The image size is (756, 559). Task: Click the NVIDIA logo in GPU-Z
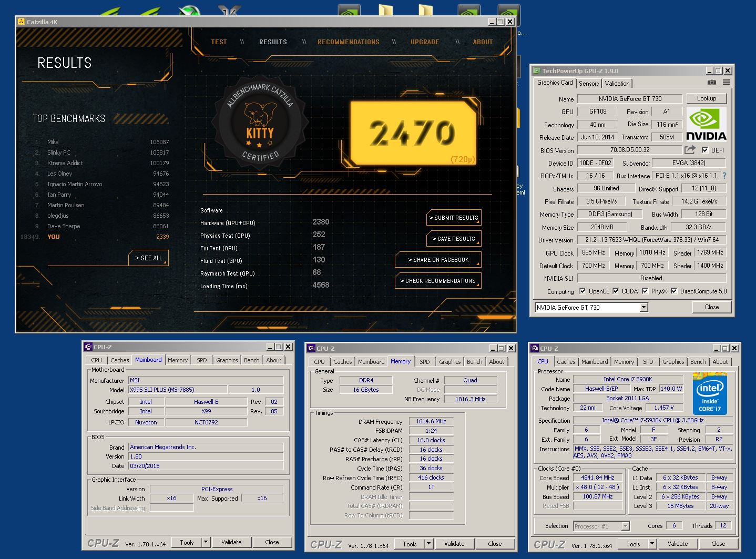click(x=706, y=125)
